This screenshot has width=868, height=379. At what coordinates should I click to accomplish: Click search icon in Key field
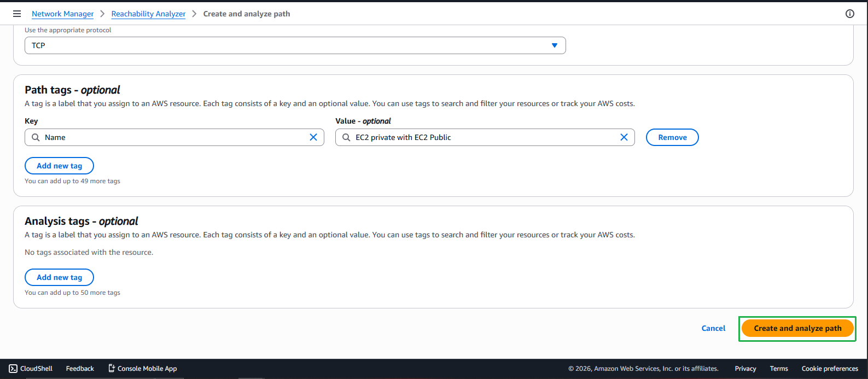[x=36, y=137]
